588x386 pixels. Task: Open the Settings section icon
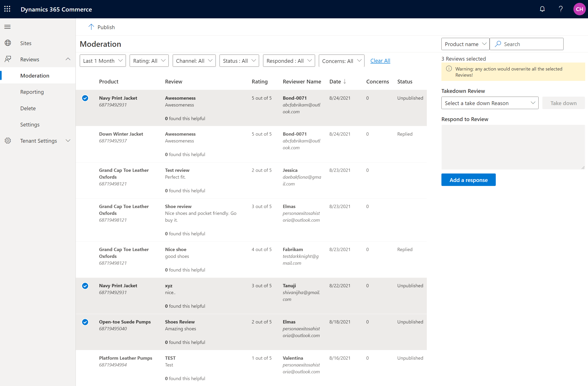pos(8,140)
